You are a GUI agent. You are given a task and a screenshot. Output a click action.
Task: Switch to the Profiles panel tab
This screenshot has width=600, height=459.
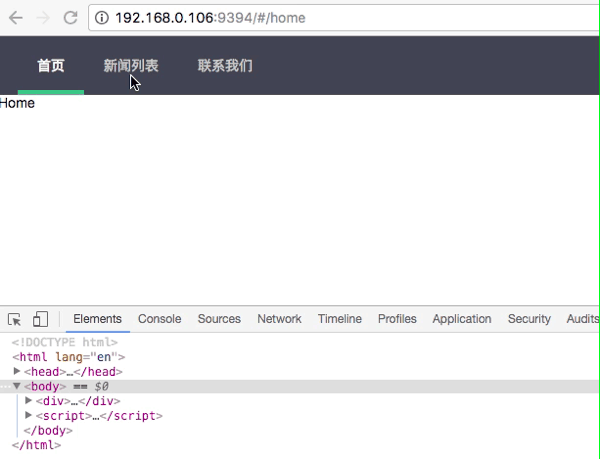pyautogui.click(x=397, y=319)
